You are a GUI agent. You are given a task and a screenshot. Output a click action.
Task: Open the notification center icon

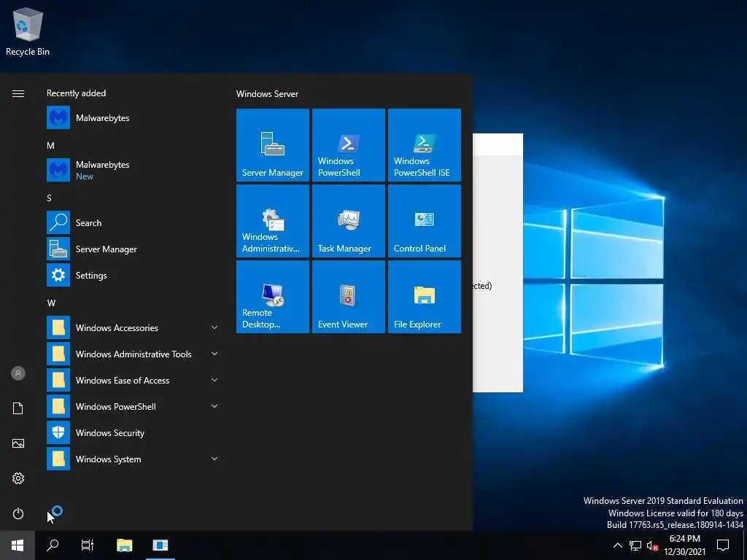(x=723, y=545)
